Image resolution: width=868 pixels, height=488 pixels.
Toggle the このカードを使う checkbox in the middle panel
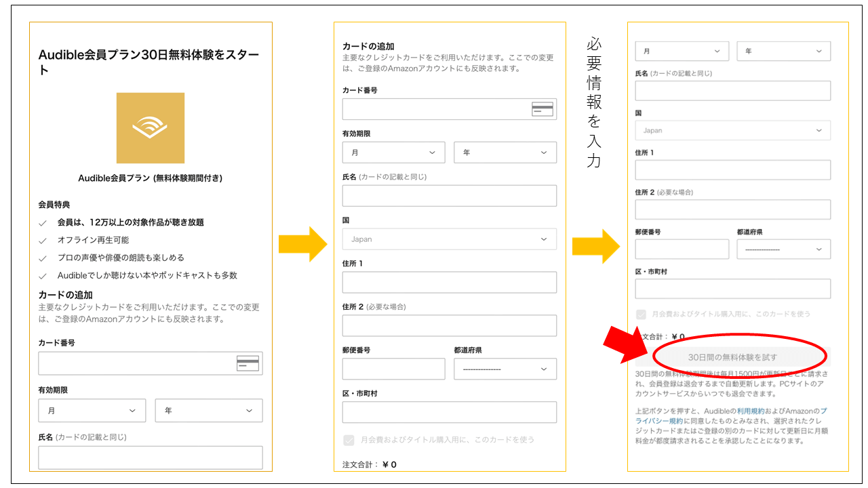click(x=349, y=440)
